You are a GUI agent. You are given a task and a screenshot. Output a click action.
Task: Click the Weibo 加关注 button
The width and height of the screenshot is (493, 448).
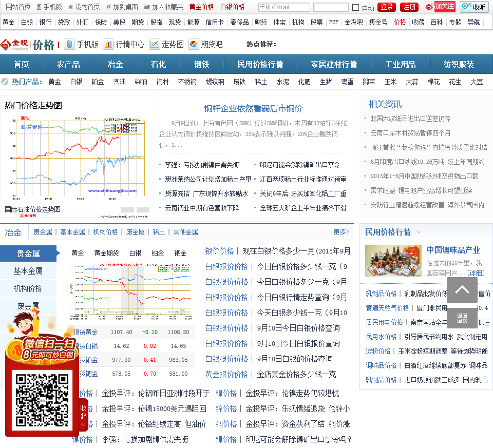[440, 7]
